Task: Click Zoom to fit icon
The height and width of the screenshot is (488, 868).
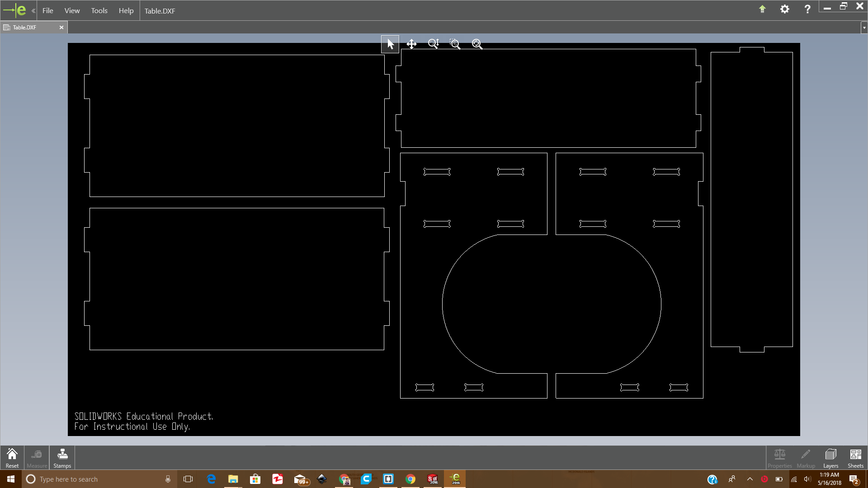Action: click(477, 44)
